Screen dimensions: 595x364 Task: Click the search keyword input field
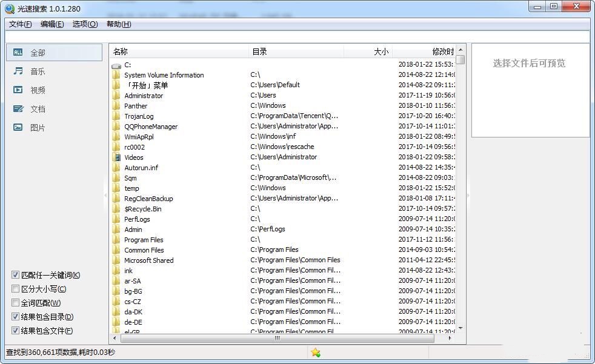297,37
